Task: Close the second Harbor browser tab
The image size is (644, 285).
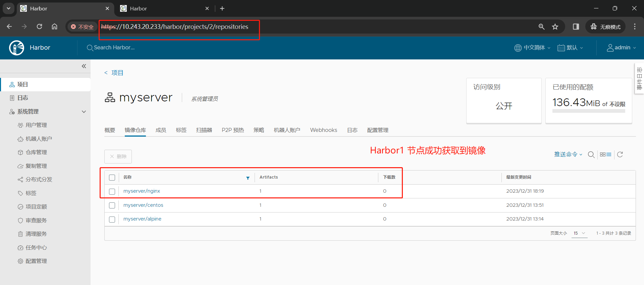Action: pyautogui.click(x=207, y=8)
